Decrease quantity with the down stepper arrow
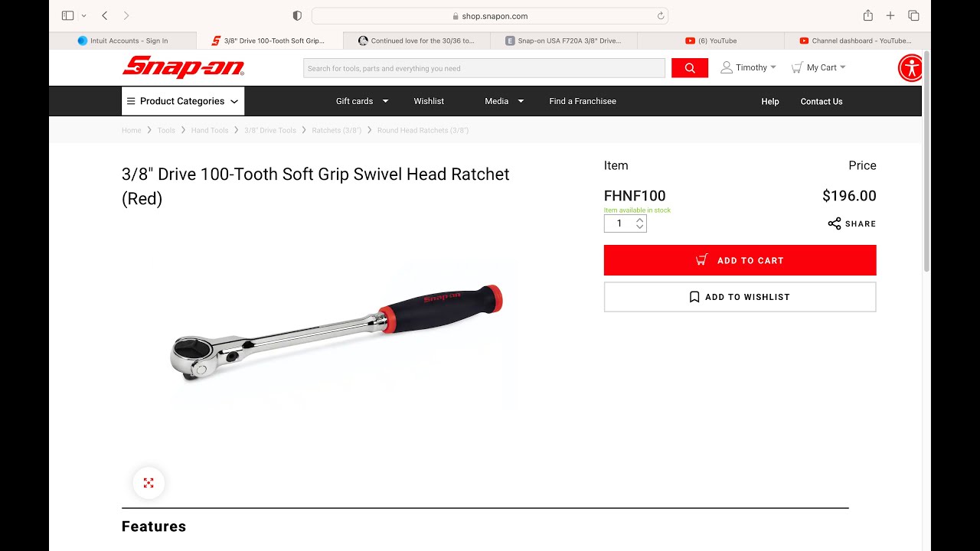Image resolution: width=980 pixels, height=551 pixels. click(x=640, y=227)
